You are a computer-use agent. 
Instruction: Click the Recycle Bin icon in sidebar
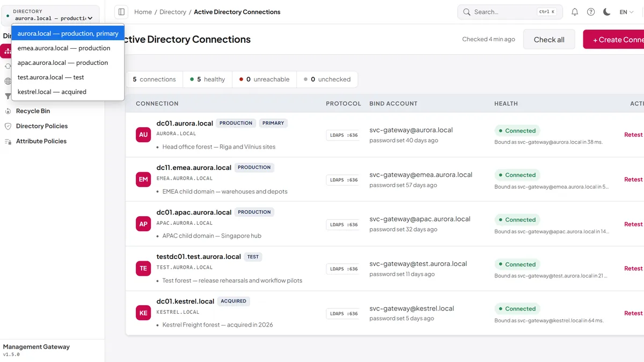[x=8, y=111]
